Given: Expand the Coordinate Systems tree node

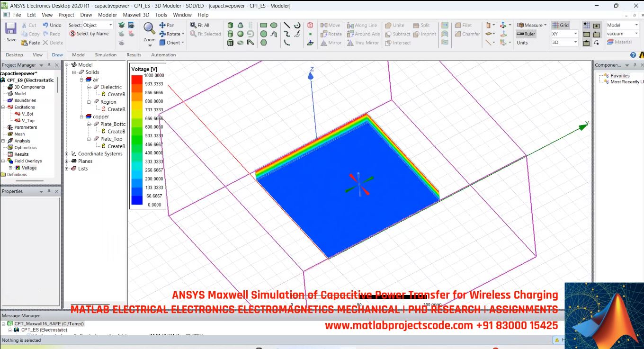Looking at the screenshot, I should 66,153.
